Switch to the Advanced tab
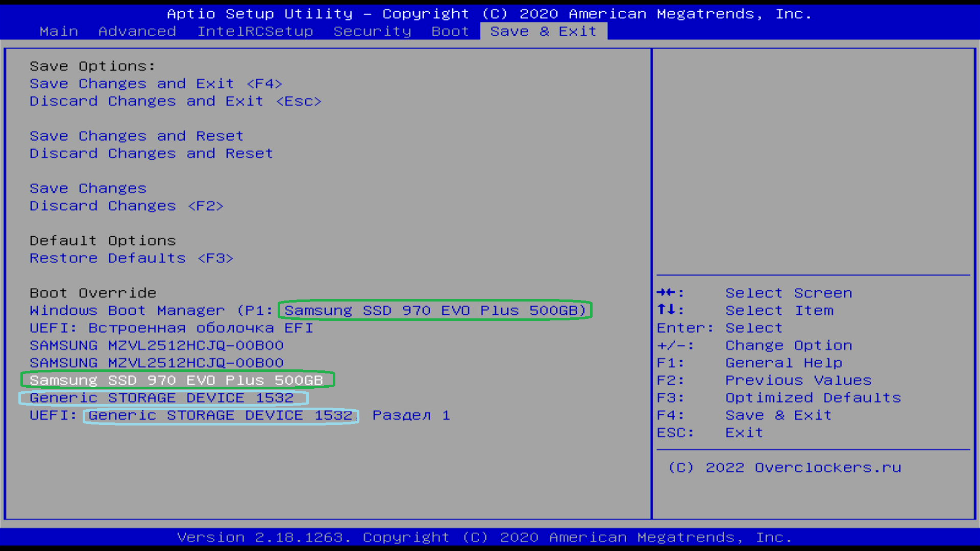Image resolution: width=980 pixels, height=551 pixels. click(137, 31)
